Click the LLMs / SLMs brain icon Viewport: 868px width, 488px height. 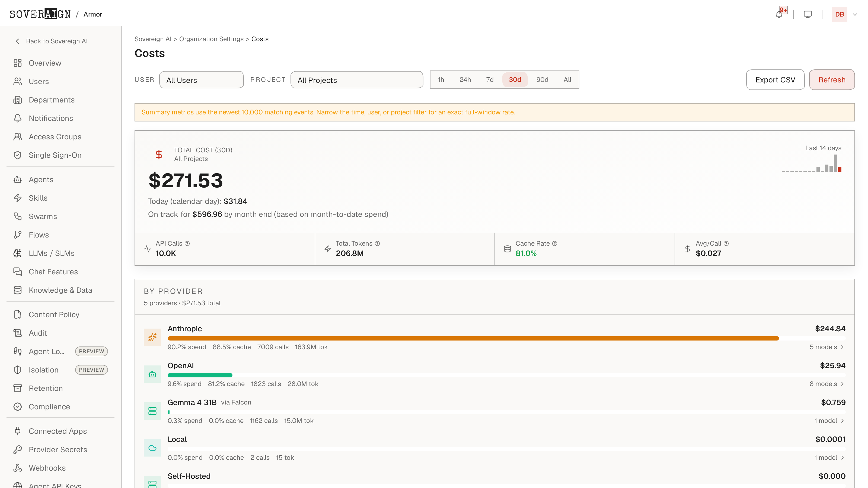pos(18,253)
